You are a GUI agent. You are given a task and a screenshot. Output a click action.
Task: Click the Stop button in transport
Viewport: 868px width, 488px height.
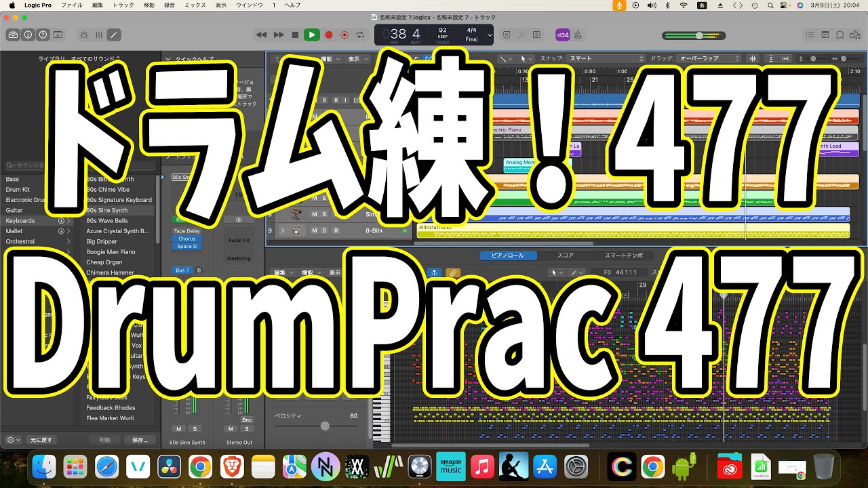click(295, 35)
